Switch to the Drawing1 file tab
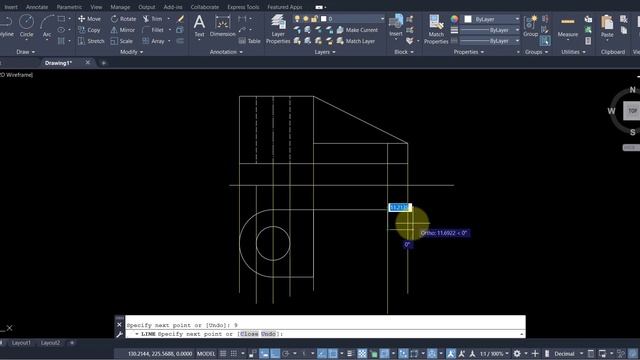This screenshot has height=360, width=640. coord(58,63)
